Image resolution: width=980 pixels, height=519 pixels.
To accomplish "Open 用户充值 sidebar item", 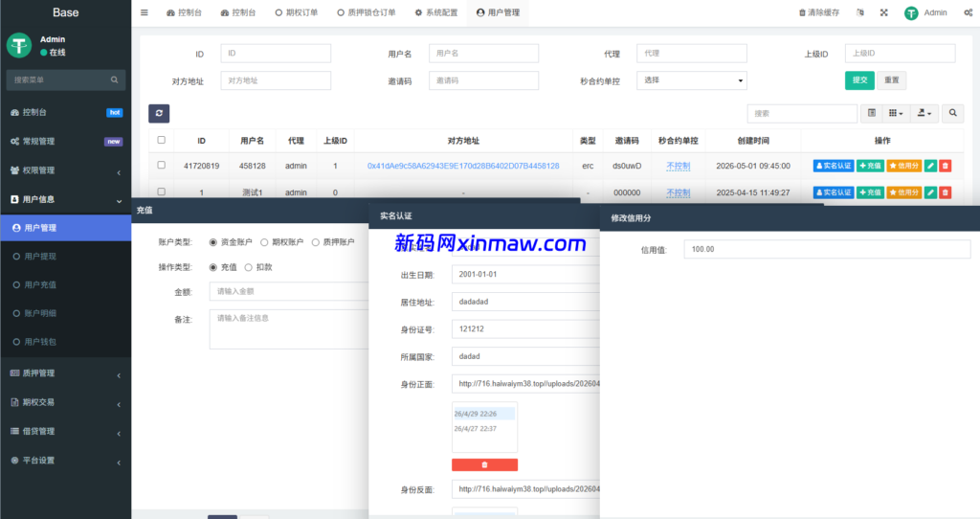I will click(66, 284).
